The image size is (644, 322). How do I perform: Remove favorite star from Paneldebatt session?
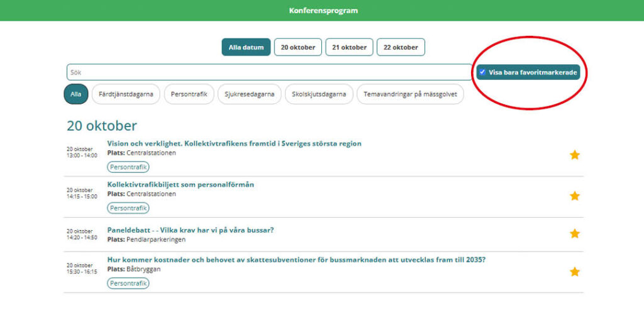[575, 234]
